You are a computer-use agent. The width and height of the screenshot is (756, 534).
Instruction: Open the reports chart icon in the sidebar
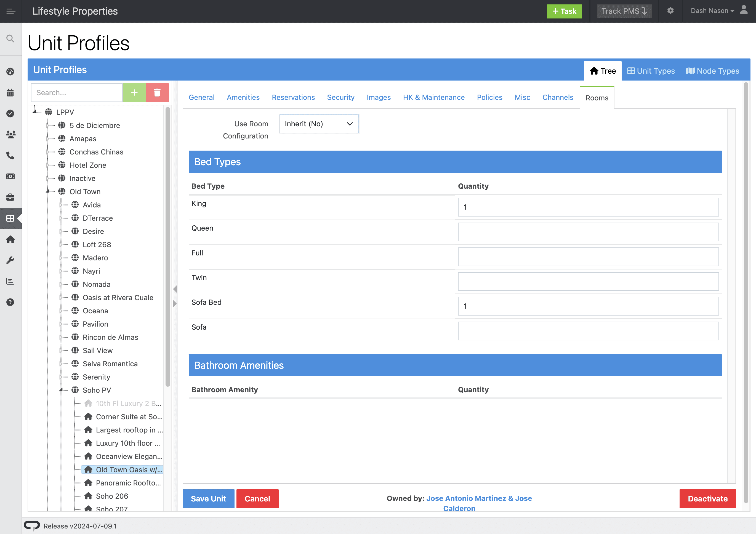tap(10, 281)
